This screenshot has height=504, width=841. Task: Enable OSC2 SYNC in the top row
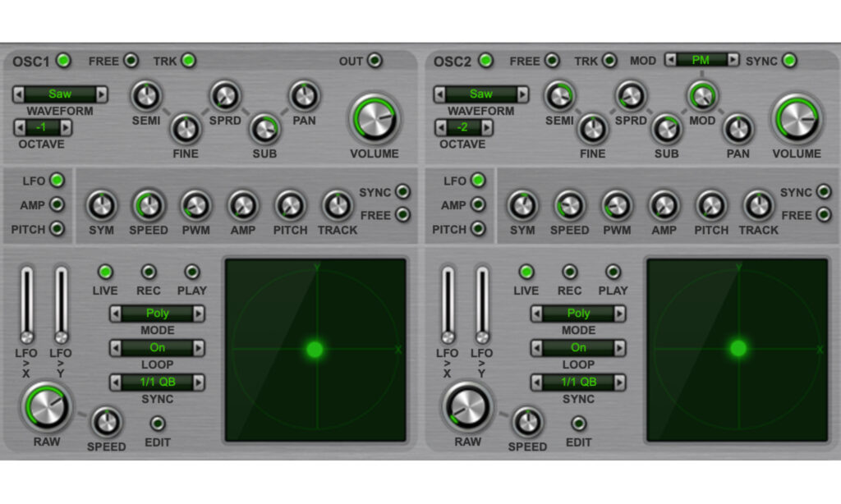pyautogui.click(x=789, y=60)
